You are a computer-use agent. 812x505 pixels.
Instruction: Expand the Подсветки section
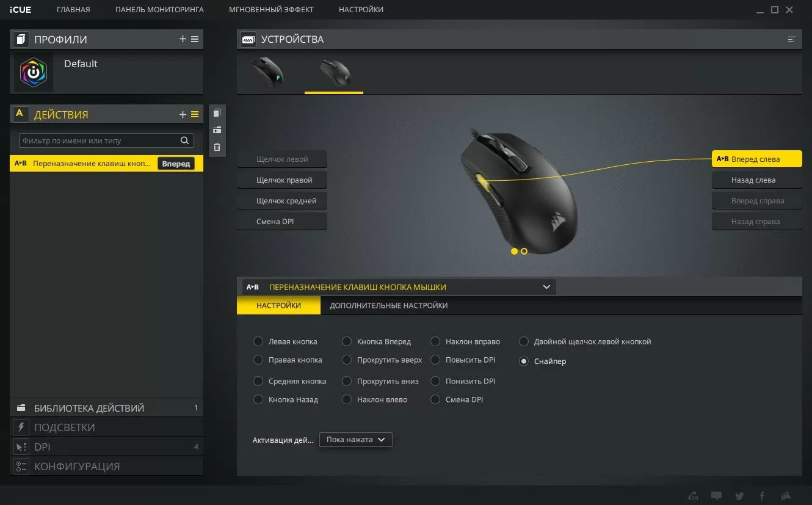(x=106, y=427)
